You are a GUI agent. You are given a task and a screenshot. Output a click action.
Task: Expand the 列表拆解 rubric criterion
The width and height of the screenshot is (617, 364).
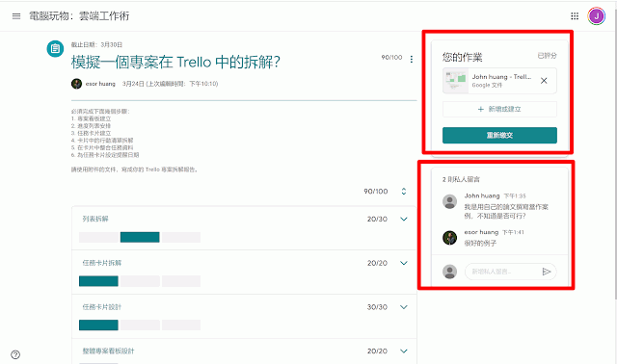[x=404, y=219]
